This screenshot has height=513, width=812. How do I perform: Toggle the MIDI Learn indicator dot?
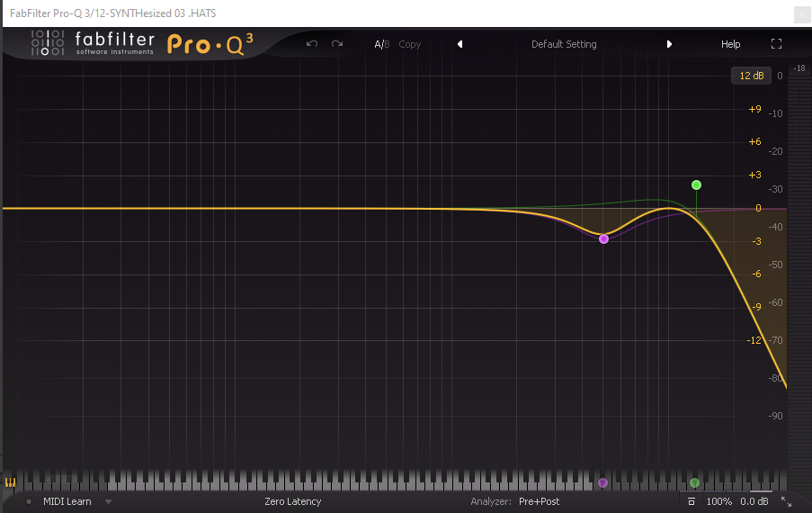(29, 501)
